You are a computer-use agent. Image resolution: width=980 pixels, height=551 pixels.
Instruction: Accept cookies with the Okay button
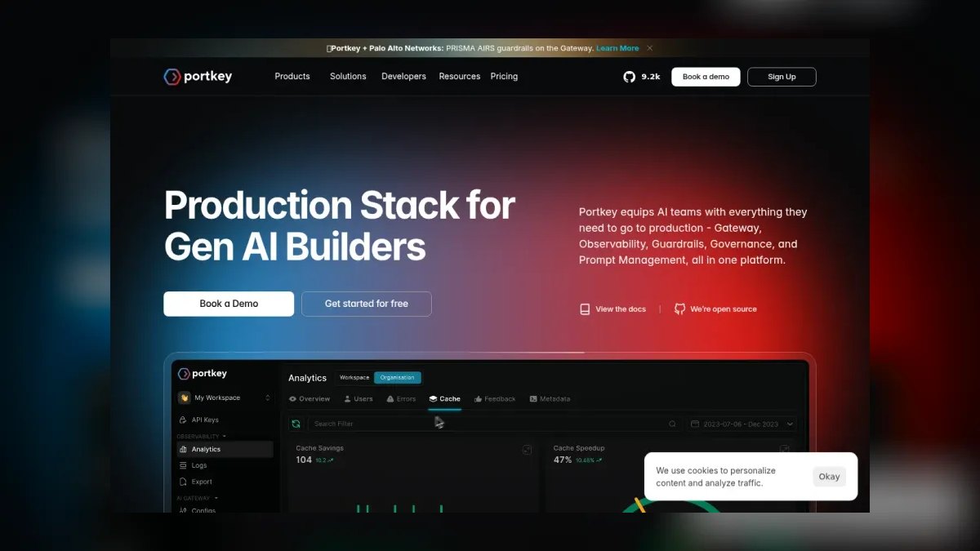pyautogui.click(x=829, y=477)
